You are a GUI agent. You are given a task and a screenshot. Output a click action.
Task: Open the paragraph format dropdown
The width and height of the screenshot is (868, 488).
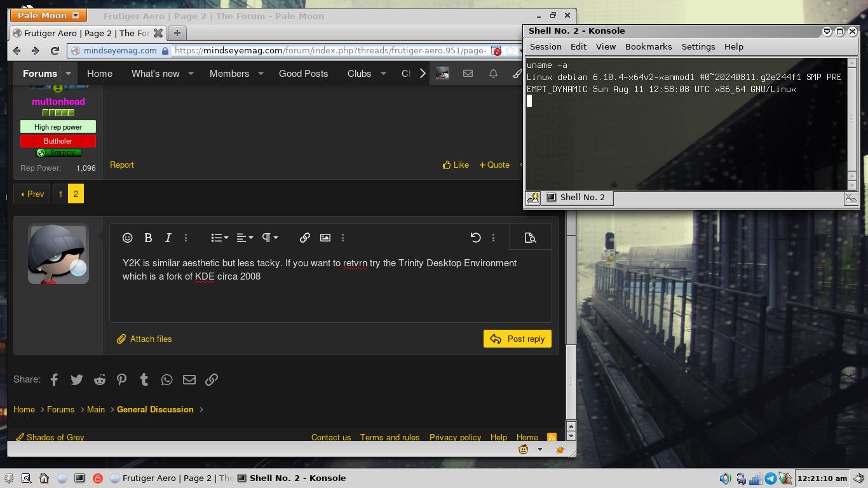click(269, 238)
